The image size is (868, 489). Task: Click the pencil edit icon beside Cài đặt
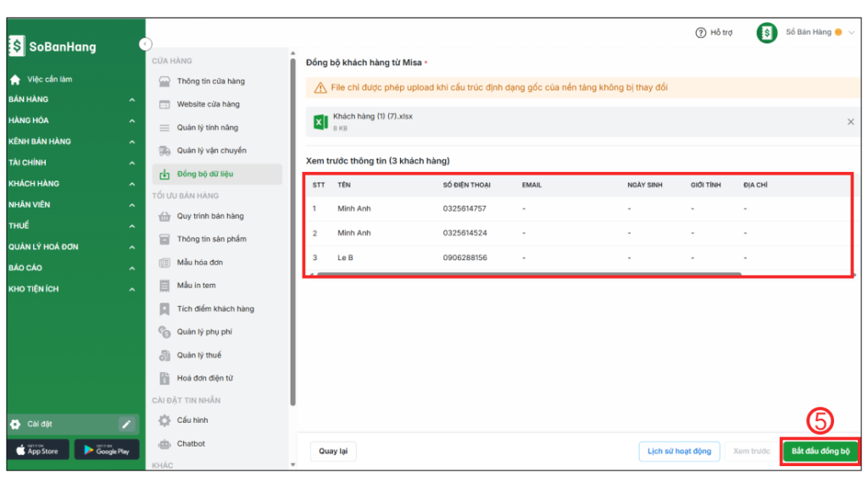pos(126,424)
